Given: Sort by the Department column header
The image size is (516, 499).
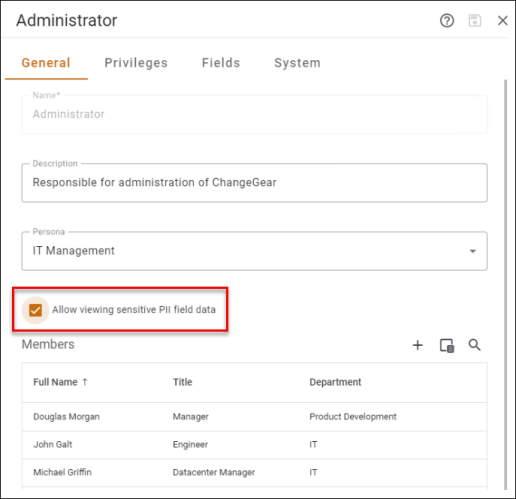Looking at the screenshot, I should pos(335,382).
